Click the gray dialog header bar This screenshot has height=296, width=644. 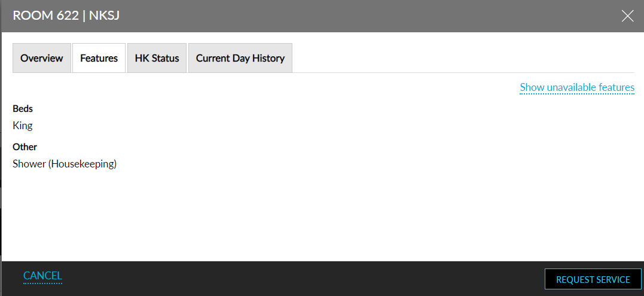click(x=359, y=16)
